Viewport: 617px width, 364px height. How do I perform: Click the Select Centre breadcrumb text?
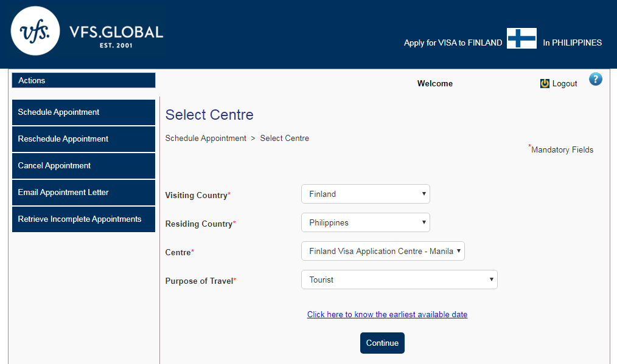pyautogui.click(x=285, y=139)
